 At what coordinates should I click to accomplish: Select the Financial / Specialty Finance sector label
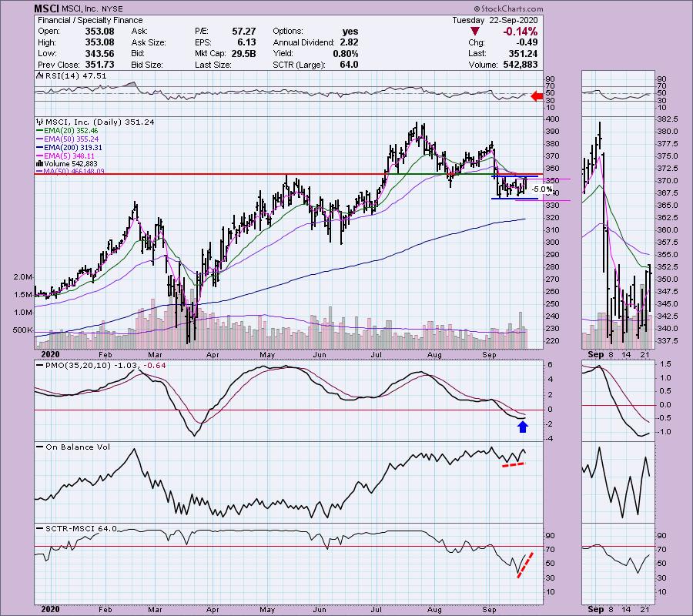(x=90, y=20)
